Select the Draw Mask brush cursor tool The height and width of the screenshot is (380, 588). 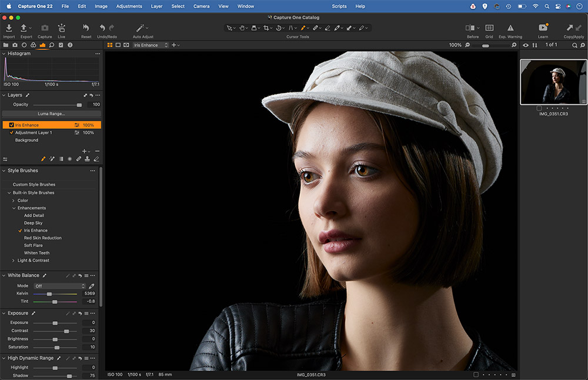[303, 28]
